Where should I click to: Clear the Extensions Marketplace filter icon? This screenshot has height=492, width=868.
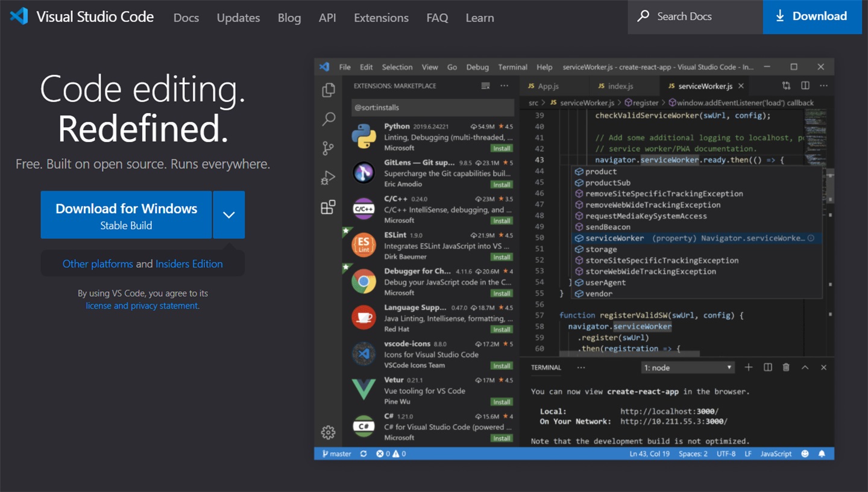(486, 86)
